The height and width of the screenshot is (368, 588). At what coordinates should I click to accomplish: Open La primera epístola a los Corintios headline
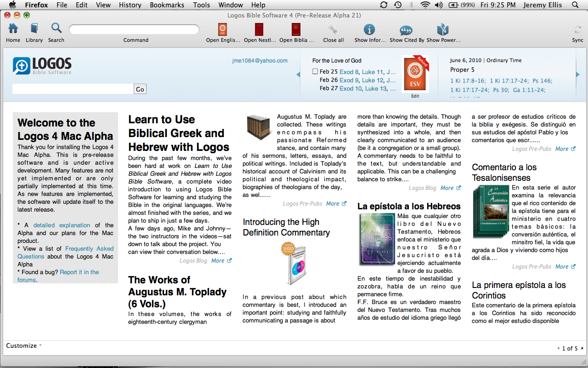(519, 290)
